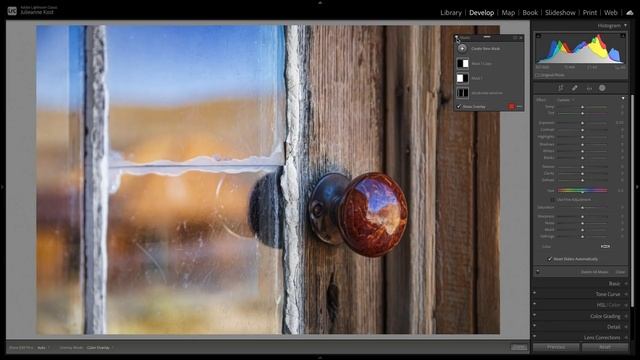Click the red overlay color swatch

click(511, 107)
